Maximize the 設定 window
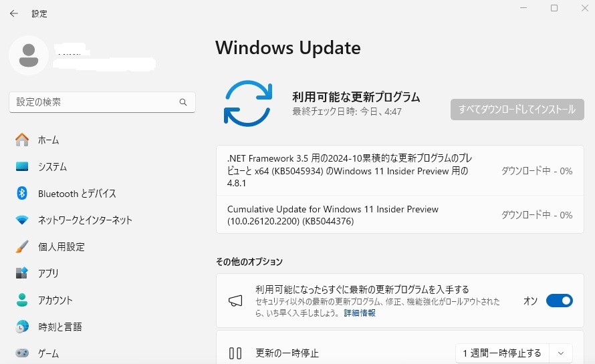 (x=554, y=8)
